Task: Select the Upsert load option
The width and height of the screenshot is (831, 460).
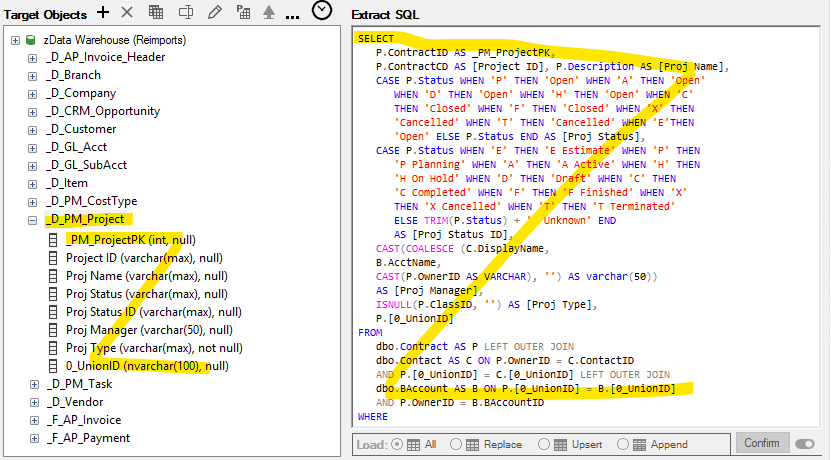Action: (x=544, y=444)
